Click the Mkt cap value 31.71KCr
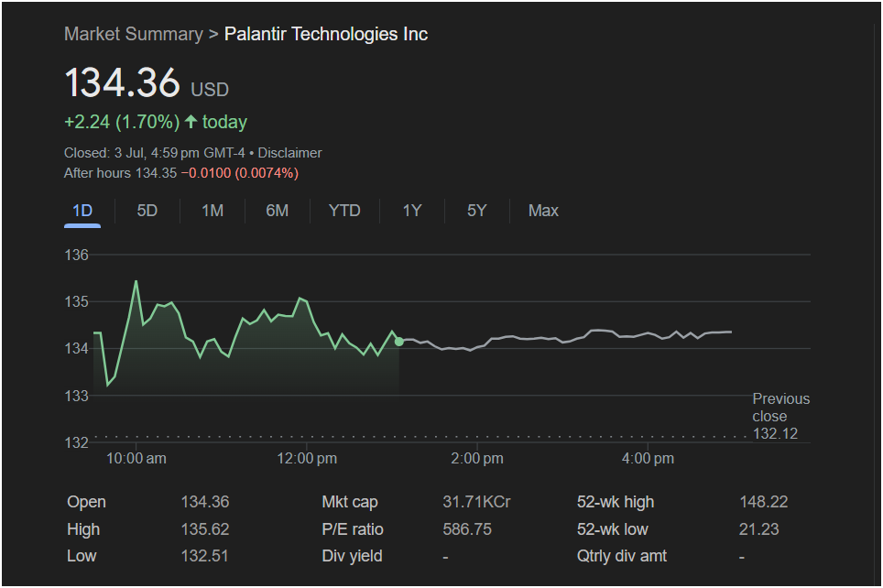This screenshot has width=883, height=588. [x=476, y=502]
